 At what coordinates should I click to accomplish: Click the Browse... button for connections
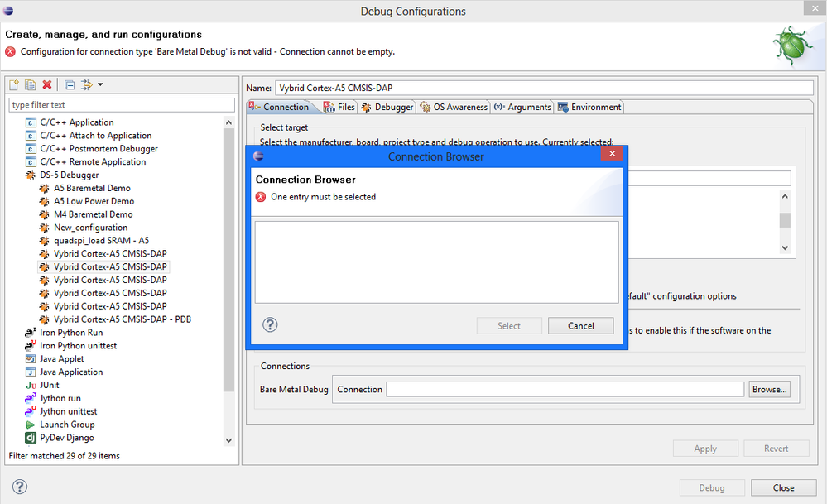click(770, 390)
